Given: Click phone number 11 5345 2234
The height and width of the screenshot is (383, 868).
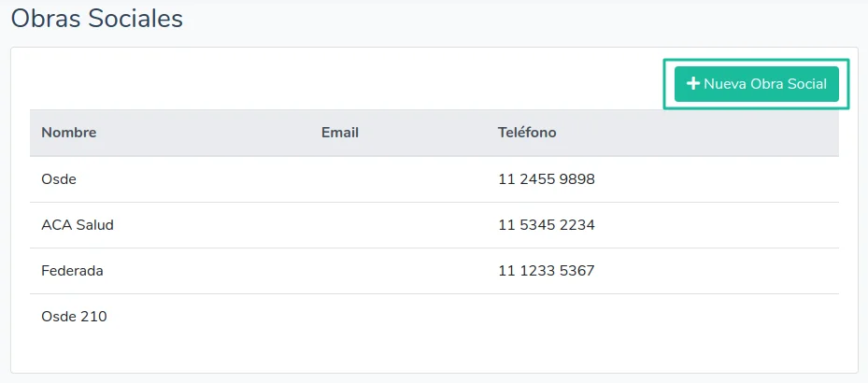Looking at the screenshot, I should 547,225.
